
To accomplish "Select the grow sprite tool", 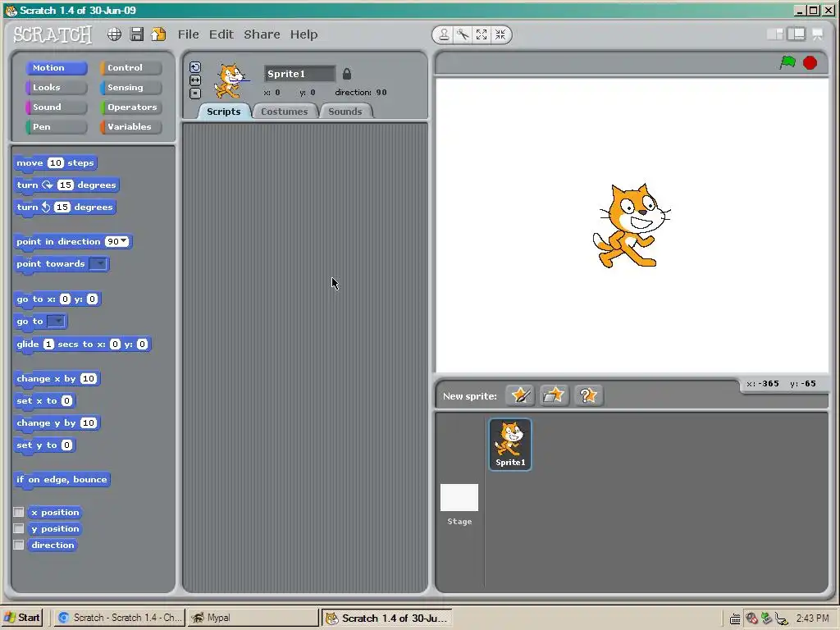I will coord(482,34).
